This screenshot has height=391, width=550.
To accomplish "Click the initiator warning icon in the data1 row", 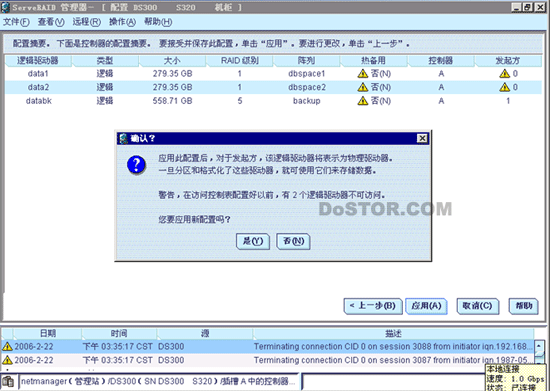I will (x=504, y=74).
